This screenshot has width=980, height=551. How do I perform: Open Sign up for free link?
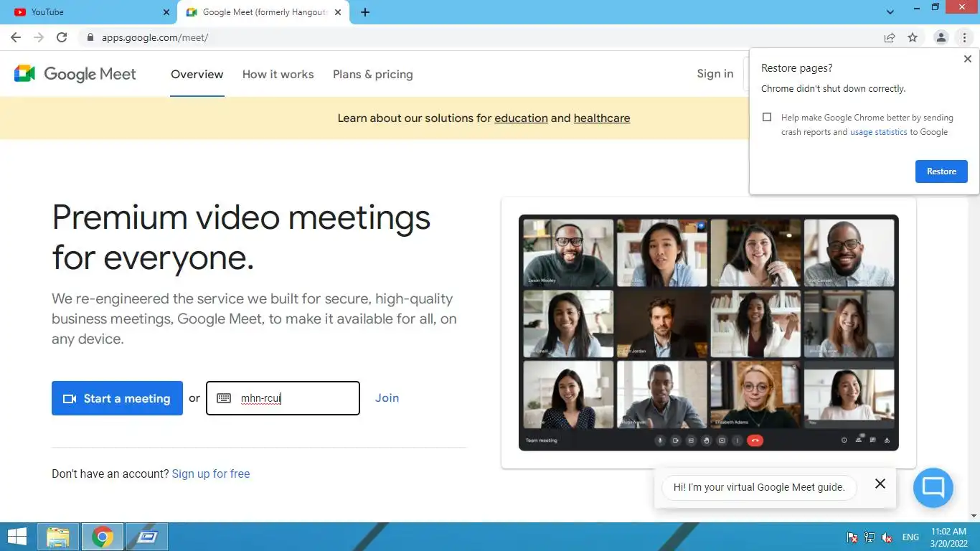pyautogui.click(x=211, y=474)
